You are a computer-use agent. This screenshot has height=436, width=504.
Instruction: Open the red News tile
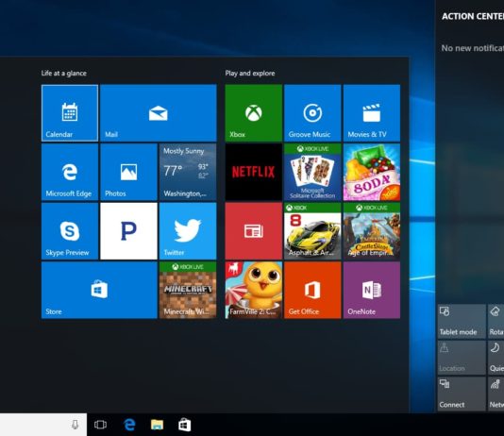pos(254,231)
